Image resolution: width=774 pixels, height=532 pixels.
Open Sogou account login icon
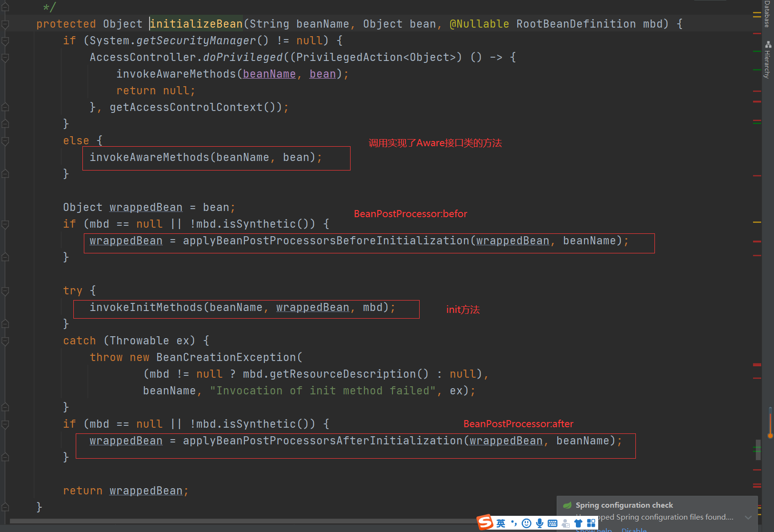pyautogui.click(x=565, y=523)
